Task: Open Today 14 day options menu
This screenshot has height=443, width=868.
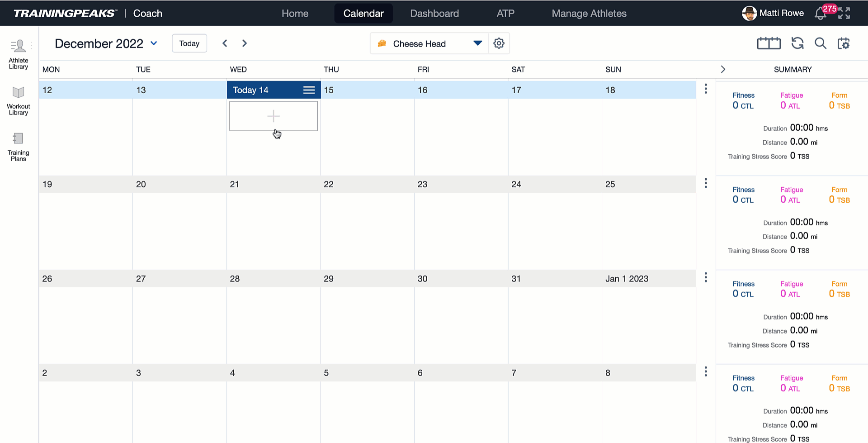Action: [x=309, y=90]
